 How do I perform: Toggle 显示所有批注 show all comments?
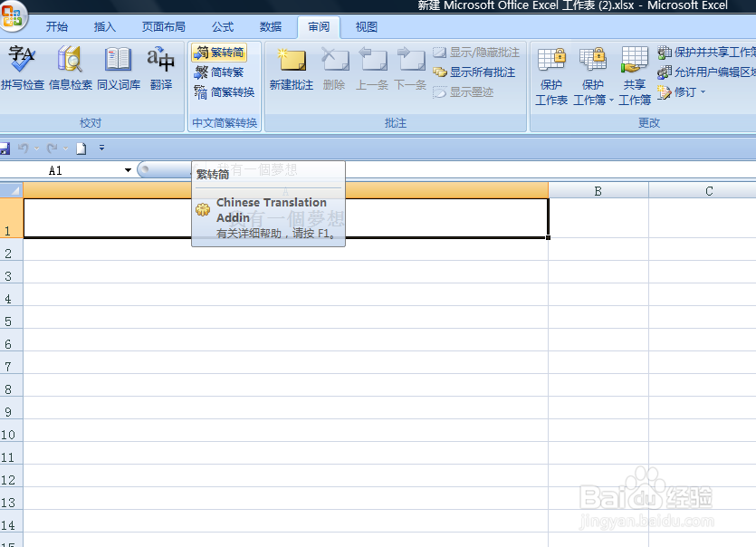474,72
